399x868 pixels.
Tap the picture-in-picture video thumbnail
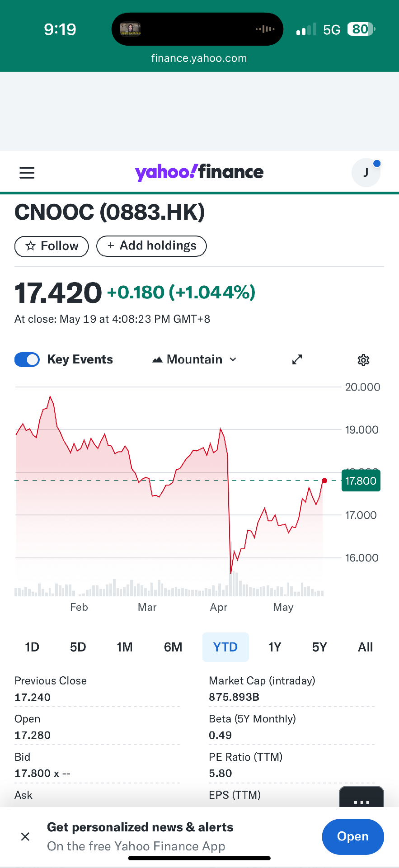130,29
